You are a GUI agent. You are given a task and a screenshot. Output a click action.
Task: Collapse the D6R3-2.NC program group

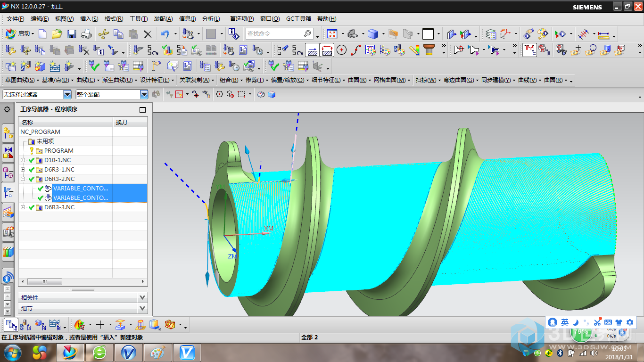[23, 179]
